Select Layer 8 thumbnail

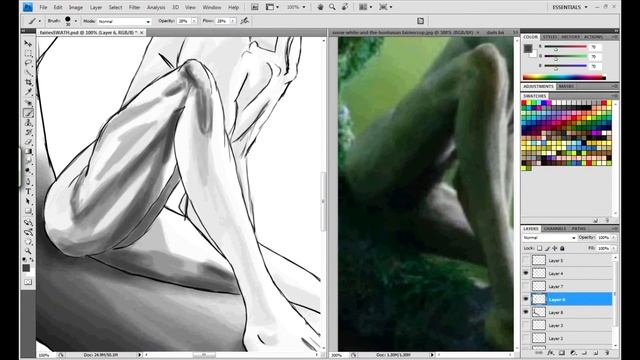(539, 312)
